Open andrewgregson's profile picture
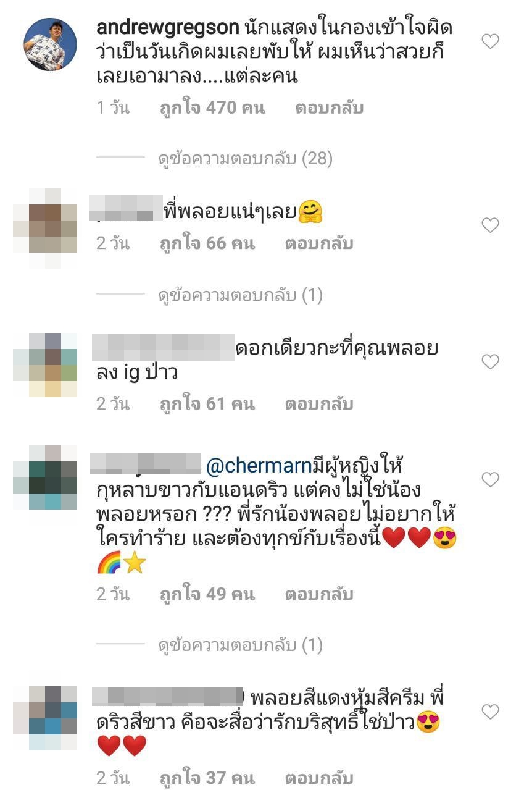This screenshot has width=532, height=790. click(50, 44)
